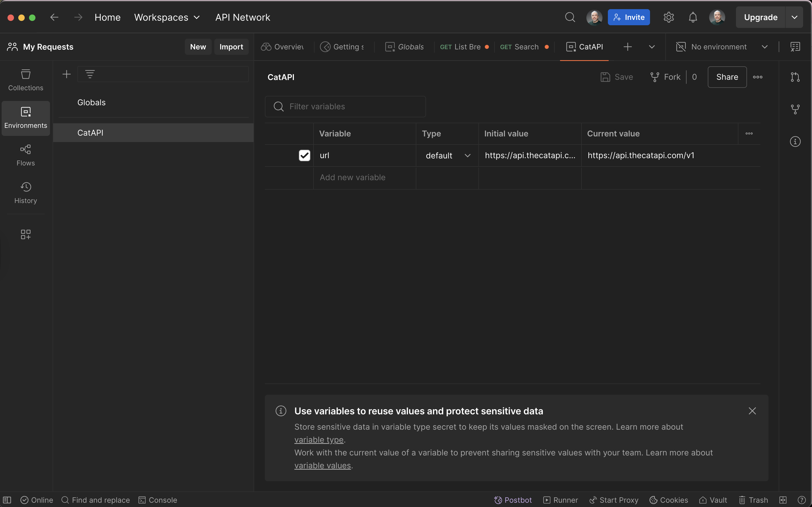Viewport: 812px width, 507px height.
Task: Follow the variable type link
Action: click(319, 440)
